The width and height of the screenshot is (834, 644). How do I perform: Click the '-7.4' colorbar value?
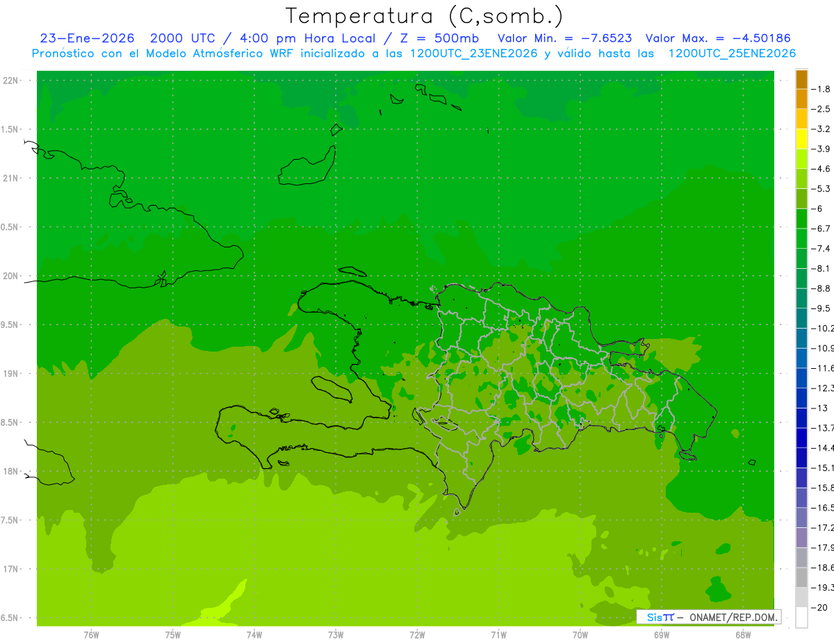click(822, 248)
